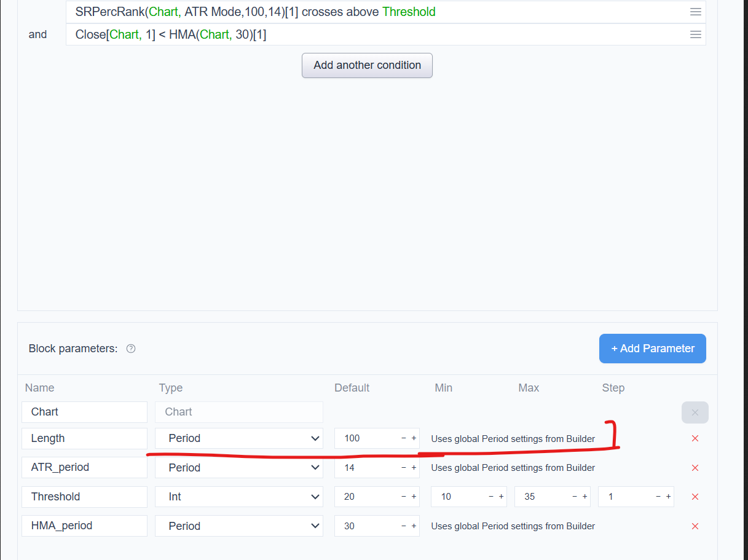748x560 pixels.
Task: Delete the Threshold parameter with red X
Action: pyautogui.click(x=695, y=497)
